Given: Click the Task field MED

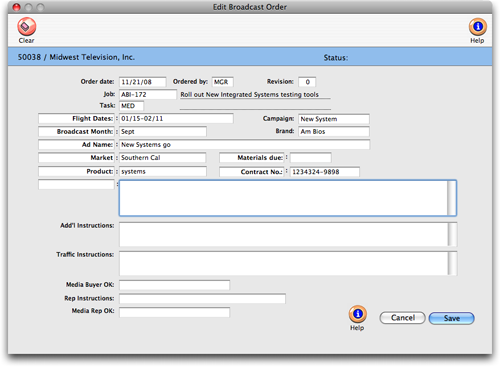Looking at the screenshot, I should point(131,106).
